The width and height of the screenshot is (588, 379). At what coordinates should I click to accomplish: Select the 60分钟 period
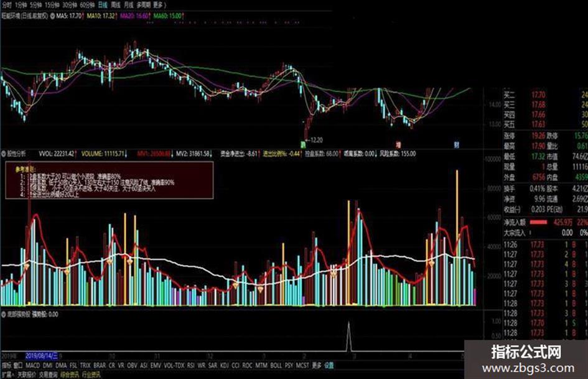coord(87,5)
